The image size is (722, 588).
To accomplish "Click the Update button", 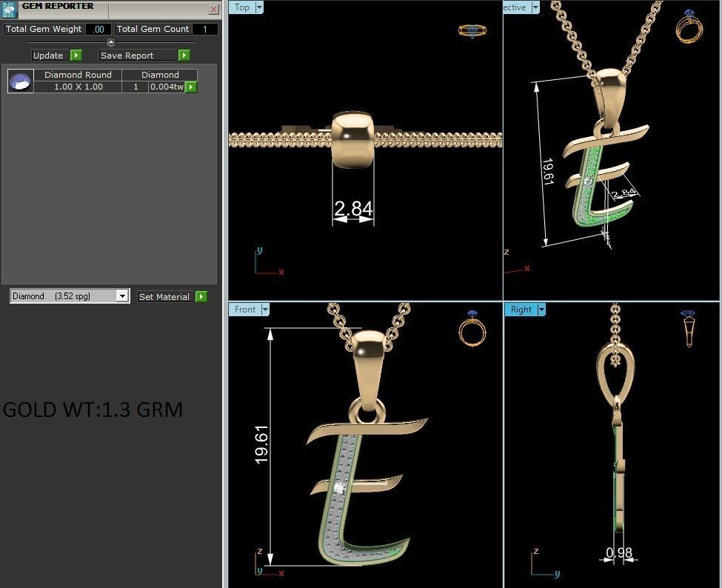I will click(50, 56).
